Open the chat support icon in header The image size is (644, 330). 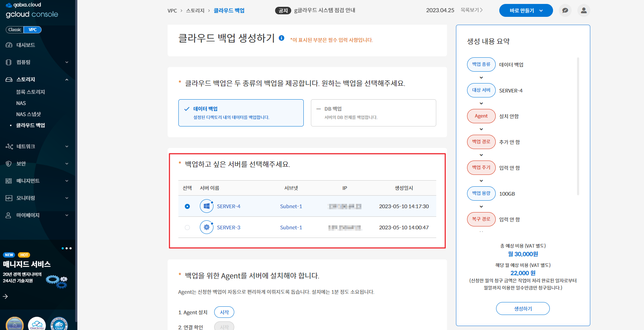[x=565, y=10]
